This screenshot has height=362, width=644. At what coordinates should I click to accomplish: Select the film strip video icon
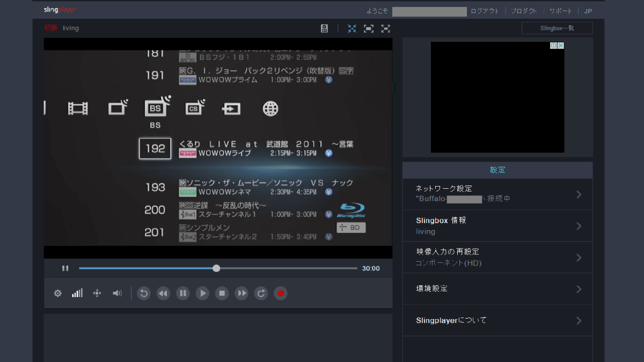(x=78, y=109)
